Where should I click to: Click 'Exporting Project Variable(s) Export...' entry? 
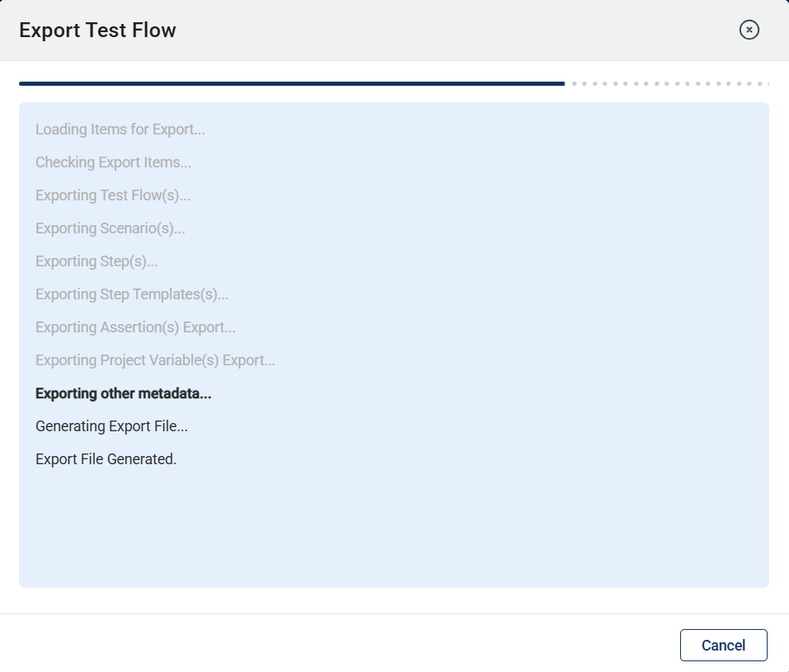tap(155, 360)
